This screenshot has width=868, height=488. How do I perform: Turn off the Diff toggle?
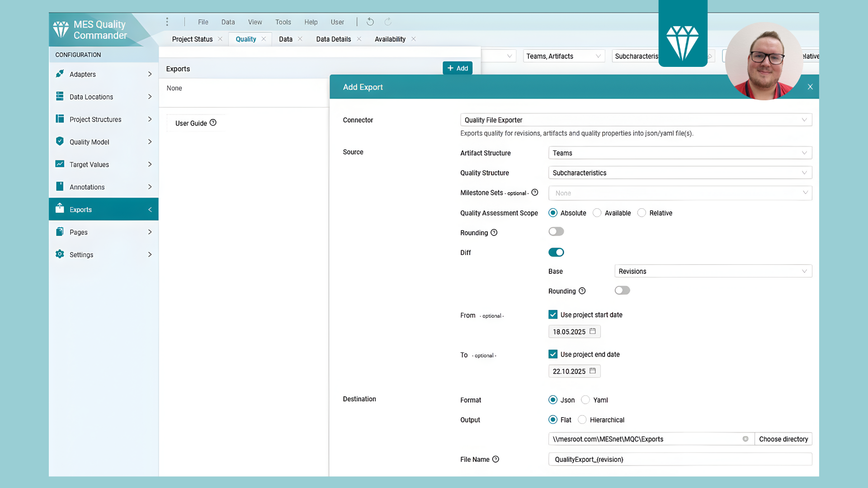pyautogui.click(x=556, y=252)
